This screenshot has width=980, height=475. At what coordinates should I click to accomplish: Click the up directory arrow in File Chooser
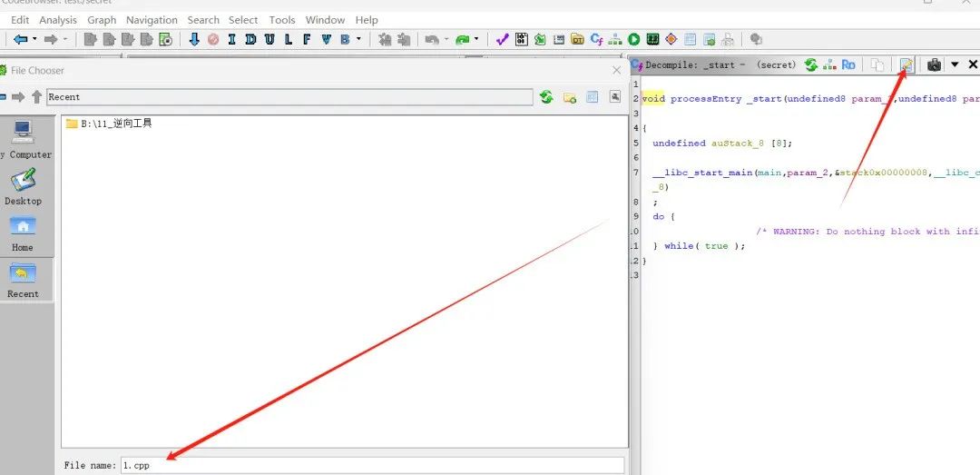36,97
